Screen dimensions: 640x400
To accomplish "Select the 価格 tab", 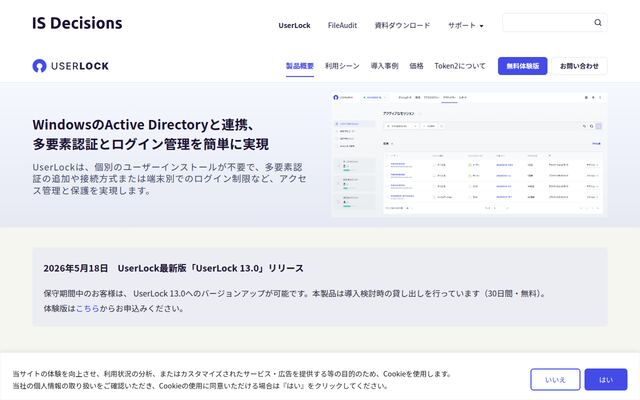I will [416, 66].
